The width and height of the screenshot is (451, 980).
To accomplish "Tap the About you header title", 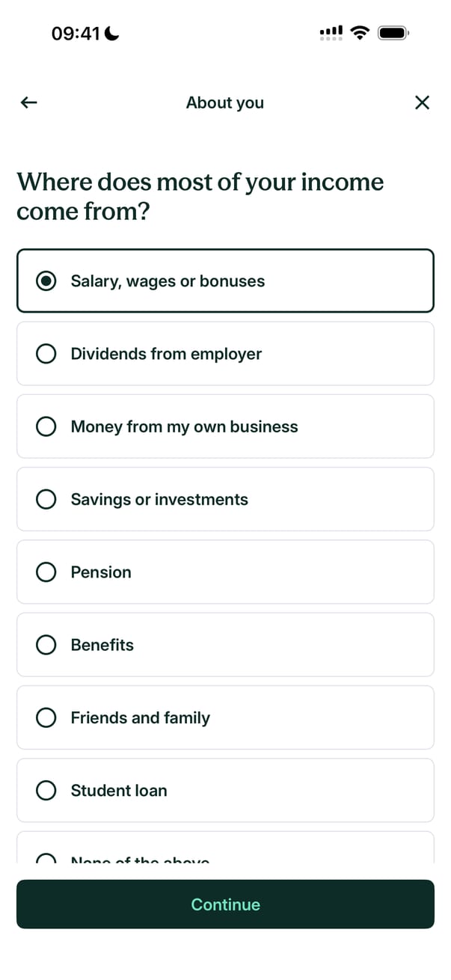I will click(x=225, y=102).
